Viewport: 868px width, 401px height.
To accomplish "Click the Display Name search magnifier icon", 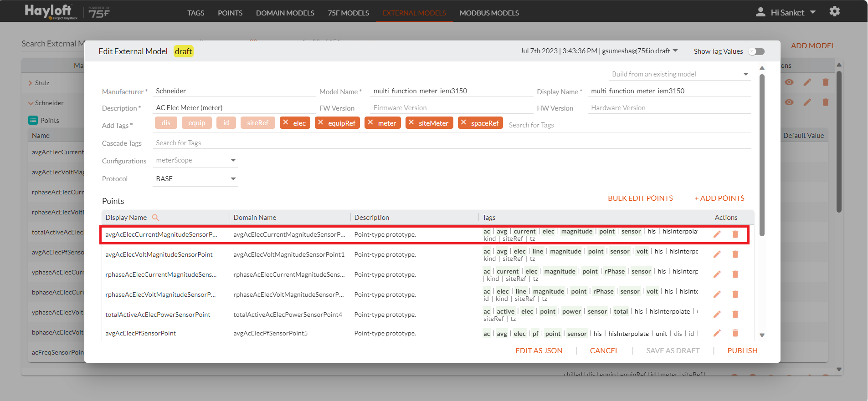I will (155, 218).
